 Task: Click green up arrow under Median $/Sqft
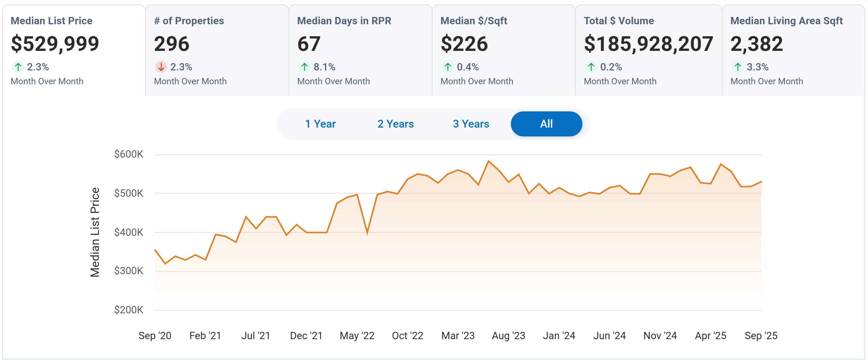[447, 67]
